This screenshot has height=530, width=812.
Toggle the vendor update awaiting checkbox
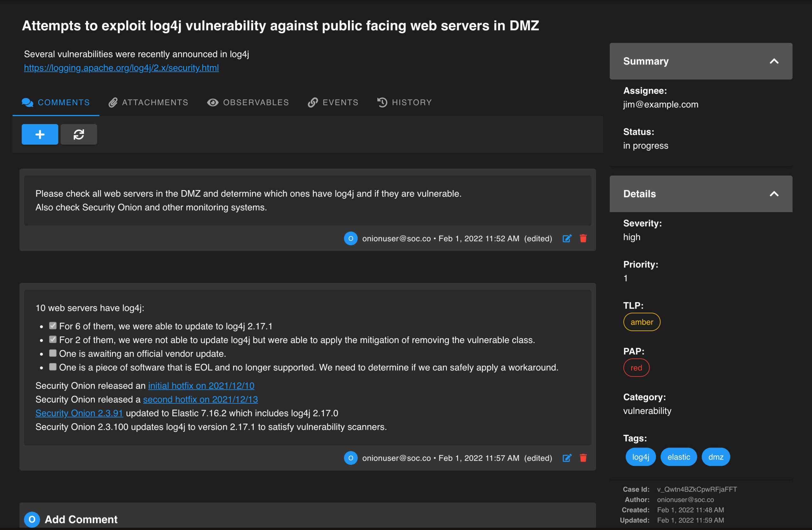(53, 353)
